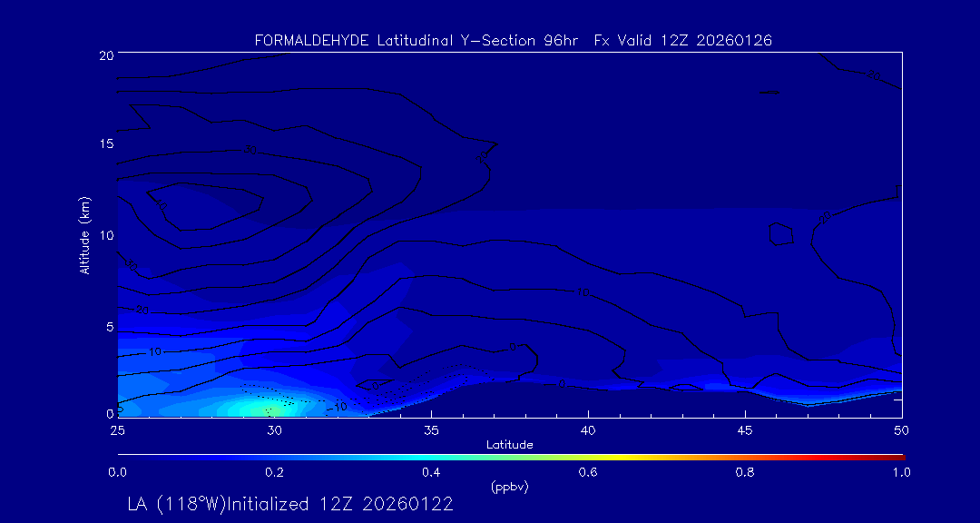Click the Latitude x-axis label

[509, 445]
